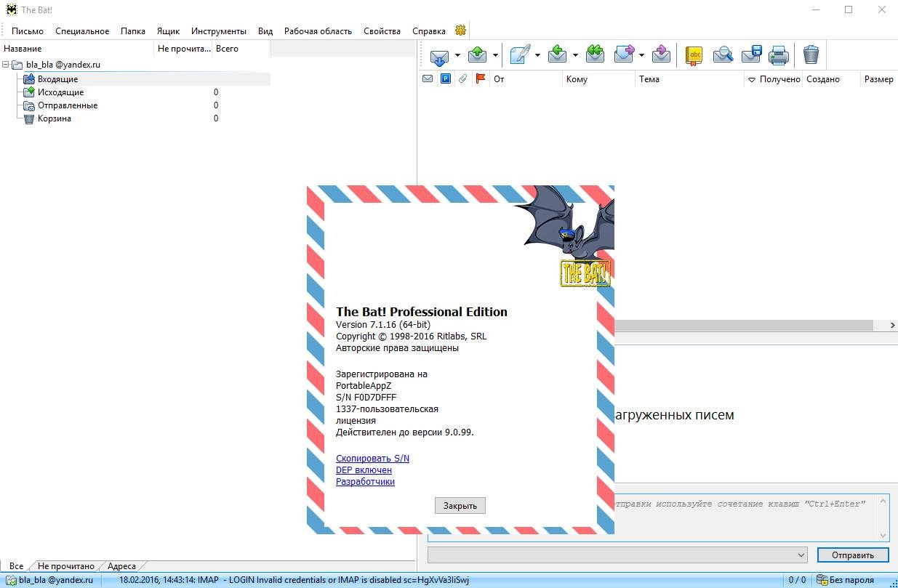The height and width of the screenshot is (588, 898).
Task: Select the Исходящие folder
Action: point(60,92)
